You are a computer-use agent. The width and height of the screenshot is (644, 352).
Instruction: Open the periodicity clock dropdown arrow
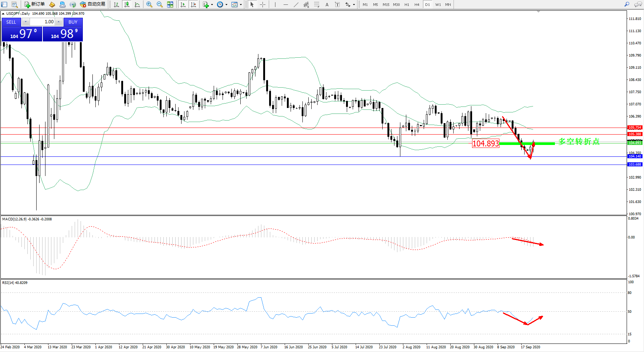click(x=226, y=5)
